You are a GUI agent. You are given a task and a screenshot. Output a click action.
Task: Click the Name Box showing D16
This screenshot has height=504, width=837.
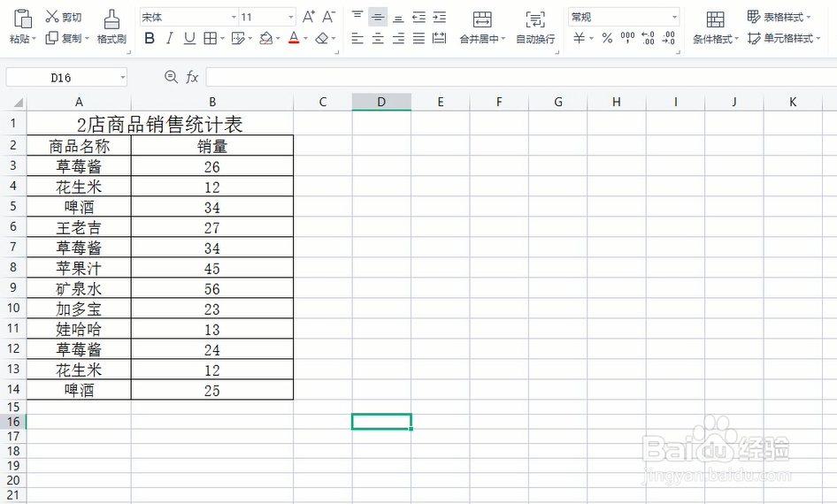66,77
